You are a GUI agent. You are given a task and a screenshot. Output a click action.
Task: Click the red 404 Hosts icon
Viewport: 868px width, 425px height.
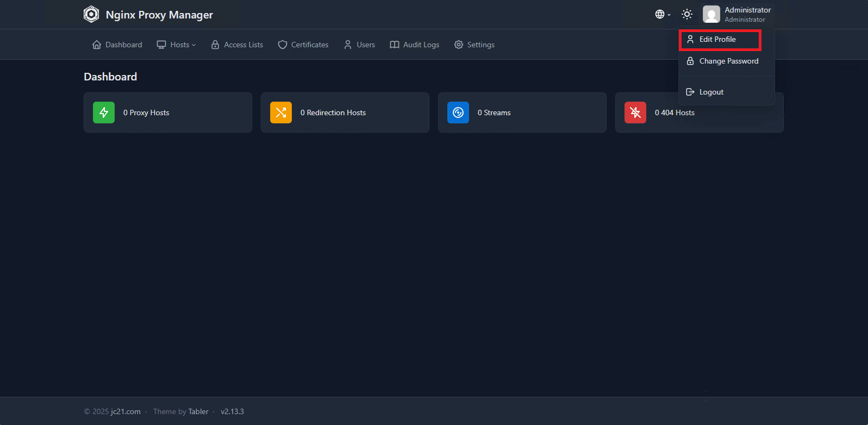click(x=635, y=112)
